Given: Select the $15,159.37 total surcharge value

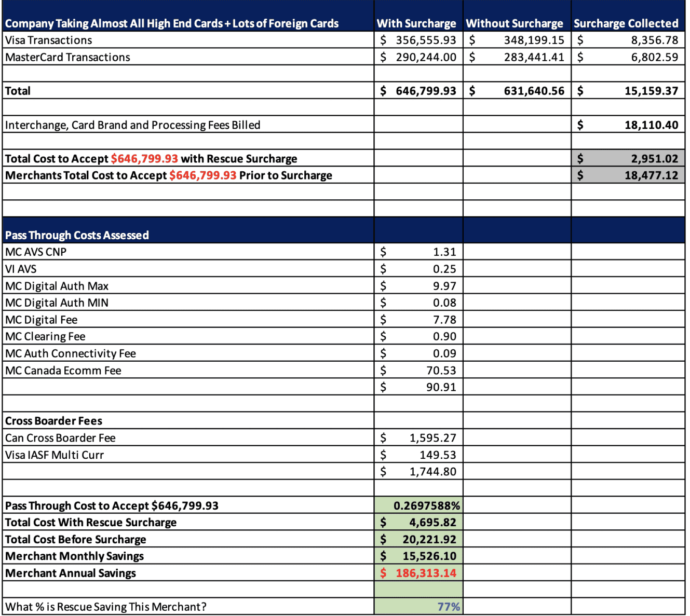Looking at the screenshot, I should [x=652, y=90].
